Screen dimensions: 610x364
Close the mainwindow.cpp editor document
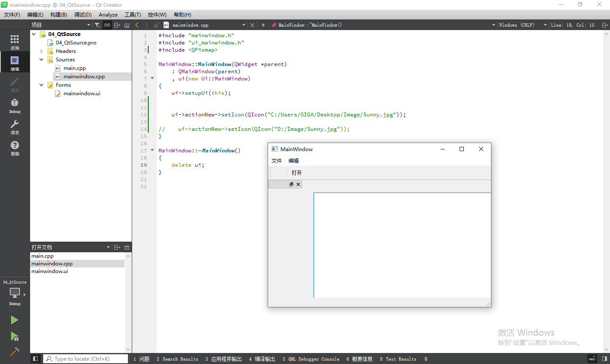pyautogui.click(x=252, y=25)
